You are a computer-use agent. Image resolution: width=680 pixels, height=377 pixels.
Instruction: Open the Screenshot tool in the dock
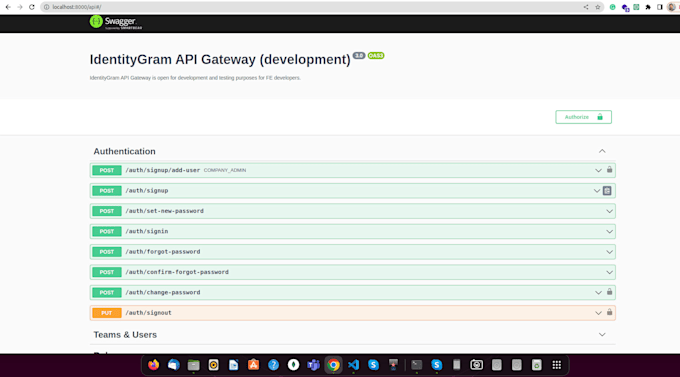tap(476, 365)
